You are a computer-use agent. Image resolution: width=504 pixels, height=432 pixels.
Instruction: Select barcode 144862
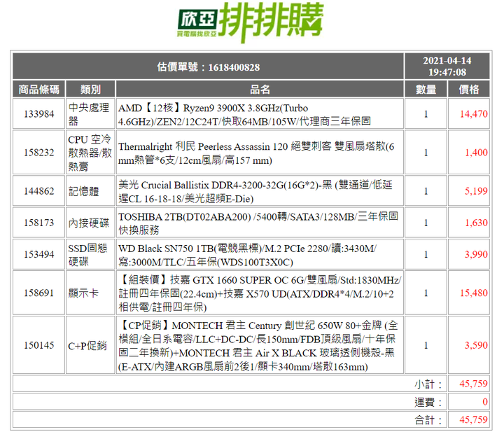click(x=39, y=191)
